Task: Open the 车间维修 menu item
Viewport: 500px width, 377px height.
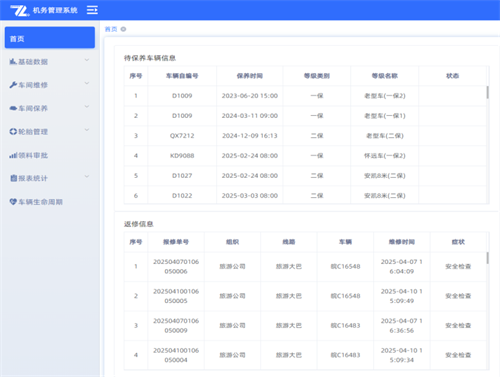Action: pyautogui.click(x=50, y=85)
